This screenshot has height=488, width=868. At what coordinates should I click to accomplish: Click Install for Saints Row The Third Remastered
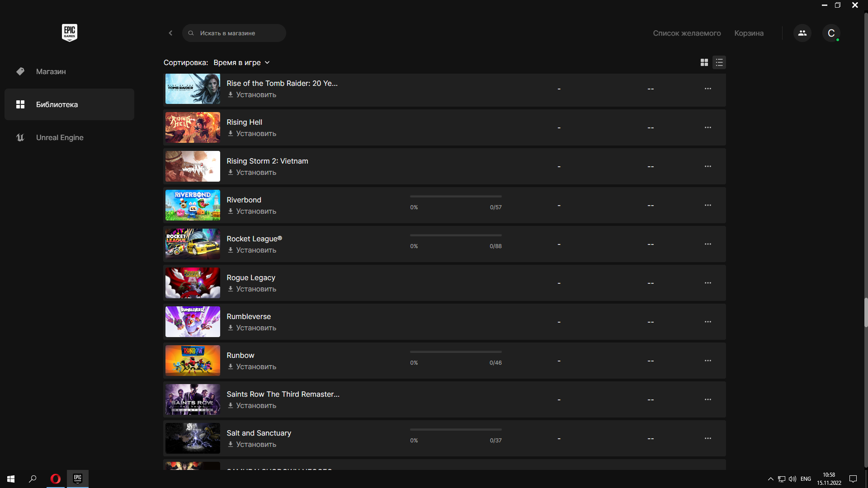pos(252,406)
